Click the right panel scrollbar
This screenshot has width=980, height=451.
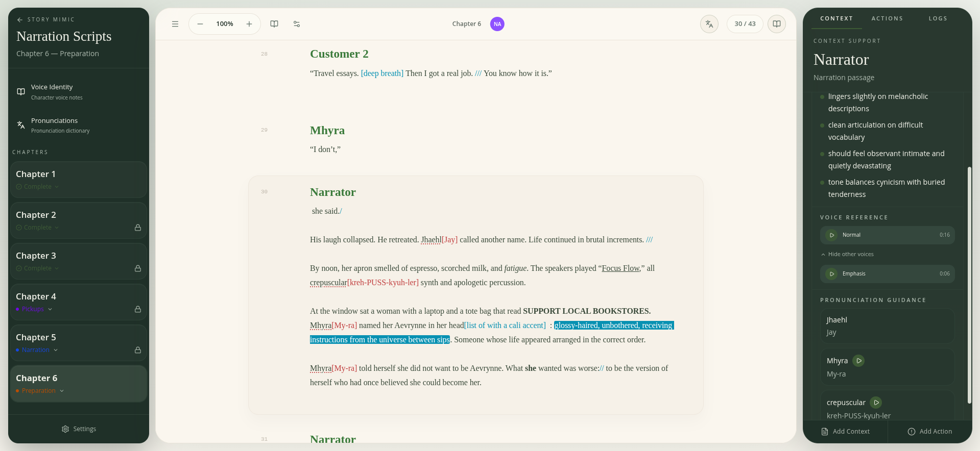click(969, 285)
